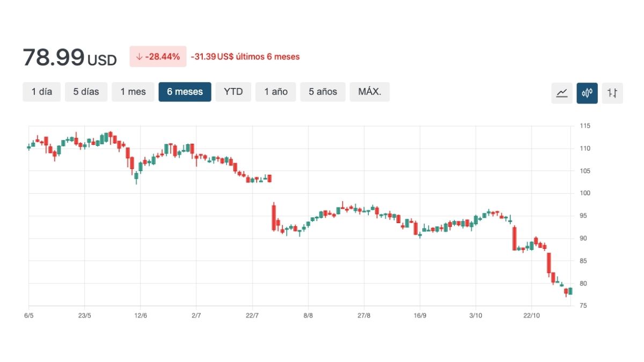Click the active 6 meses range button

tap(185, 92)
